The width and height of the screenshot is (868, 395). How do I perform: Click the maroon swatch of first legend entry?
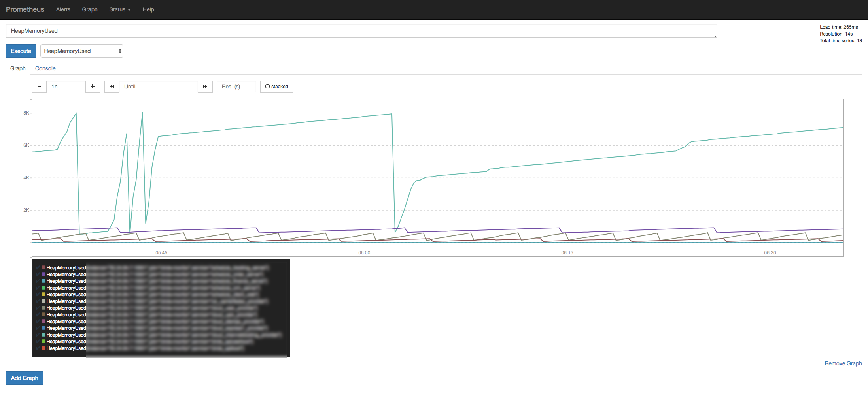[43, 268]
